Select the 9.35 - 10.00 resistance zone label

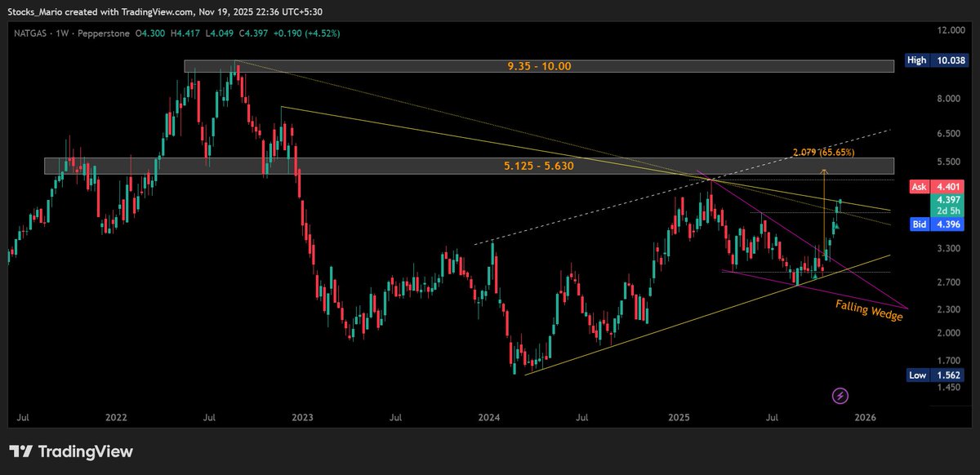(539, 66)
